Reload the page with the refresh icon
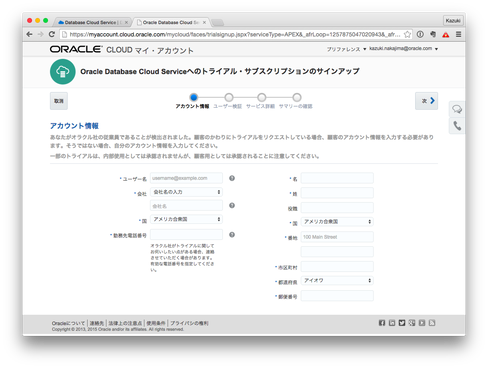Viewport: 488px width, 368px height. pyautogui.click(x=52, y=34)
